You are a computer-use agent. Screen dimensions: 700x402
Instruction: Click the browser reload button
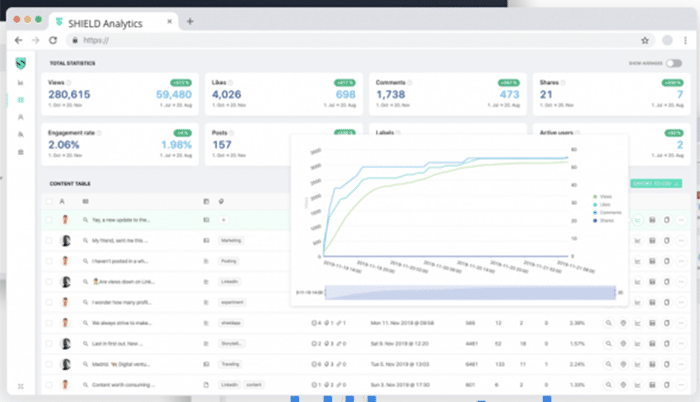tap(55, 40)
